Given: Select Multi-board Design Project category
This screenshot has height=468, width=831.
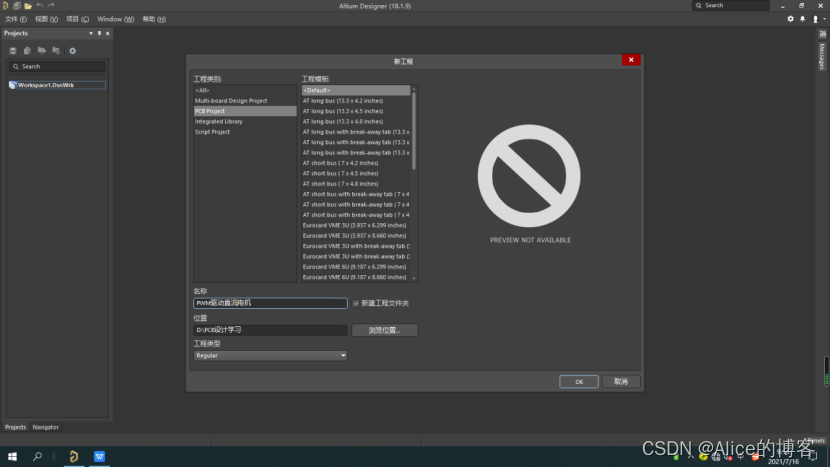Looking at the screenshot, I should tap(245, 101).
